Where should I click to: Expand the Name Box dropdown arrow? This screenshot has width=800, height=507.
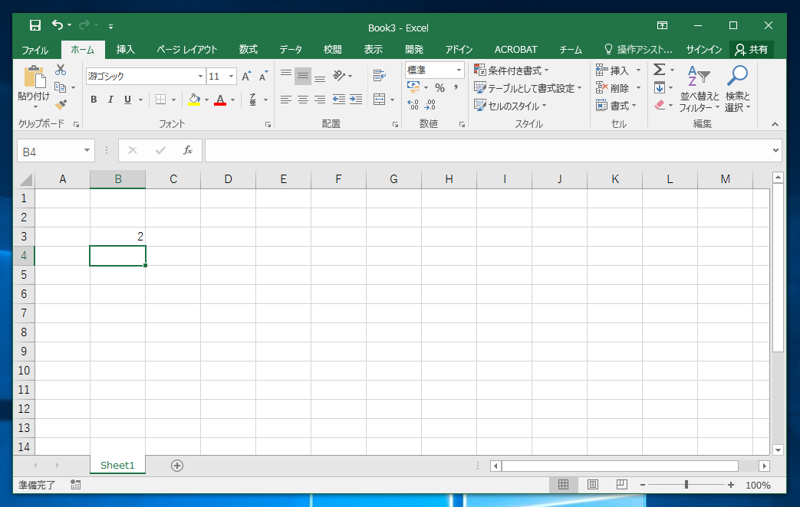pyautogui.click(x=87, y=150)
